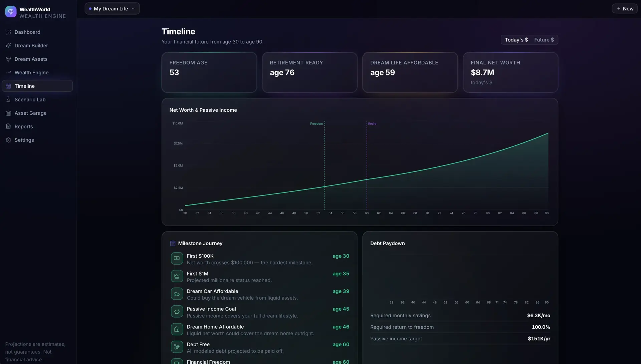The image size is (641, 364).
Task: Click the Milestone Journey calendar icon
Action: click(173, 243)
